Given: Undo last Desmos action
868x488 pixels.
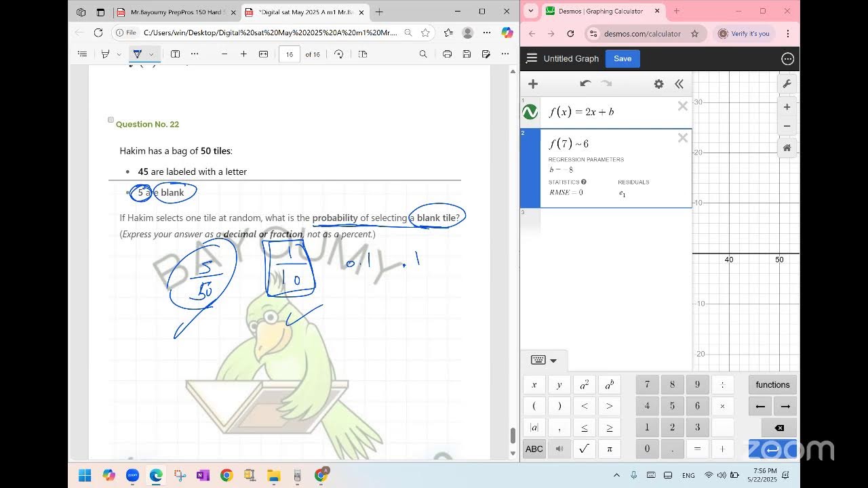Looking at the screenshot, I should [x=586, y=84].
